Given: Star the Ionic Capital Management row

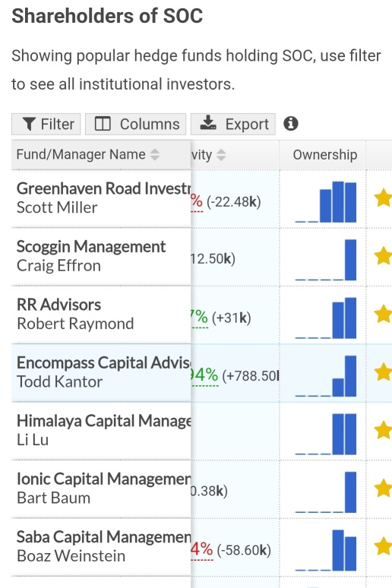Looking at the screenshot, I should 383,488.
